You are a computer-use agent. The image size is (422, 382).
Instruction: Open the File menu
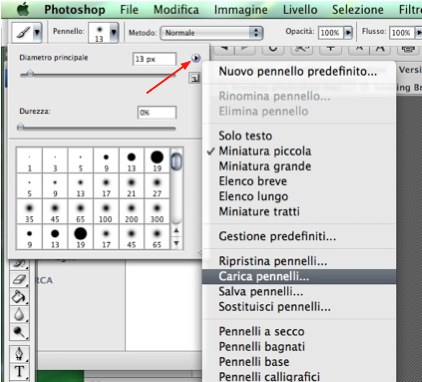(129, 9)
